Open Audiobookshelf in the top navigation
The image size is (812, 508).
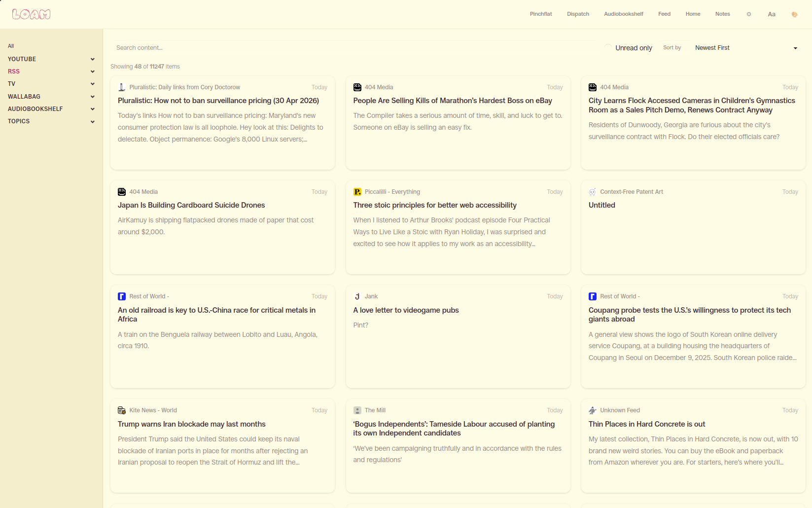click(624, 14)
